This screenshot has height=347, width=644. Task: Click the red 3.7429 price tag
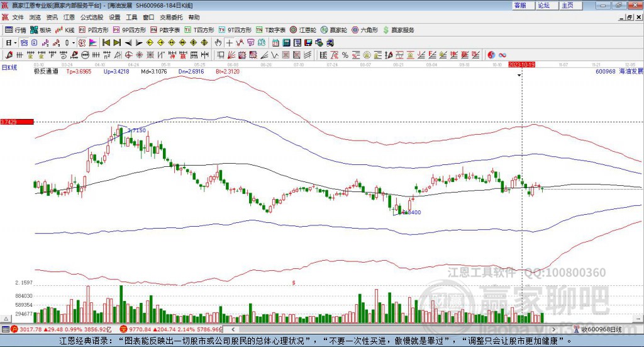(17, 122)
